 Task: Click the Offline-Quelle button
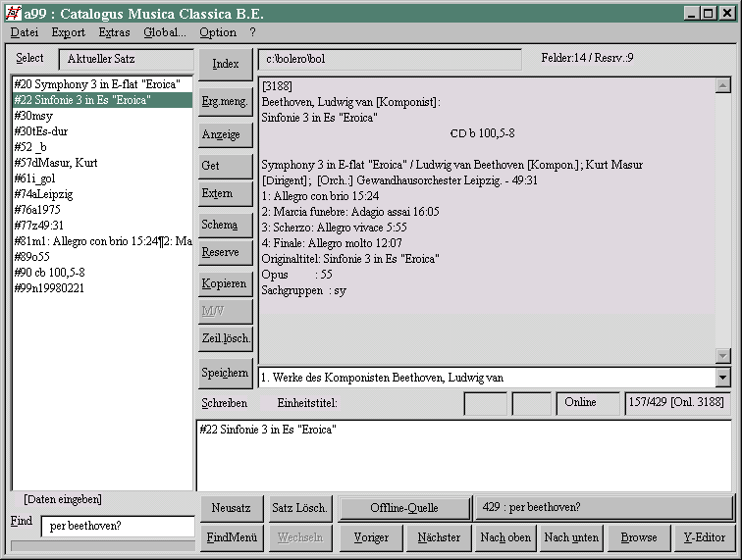click(404, 508)
